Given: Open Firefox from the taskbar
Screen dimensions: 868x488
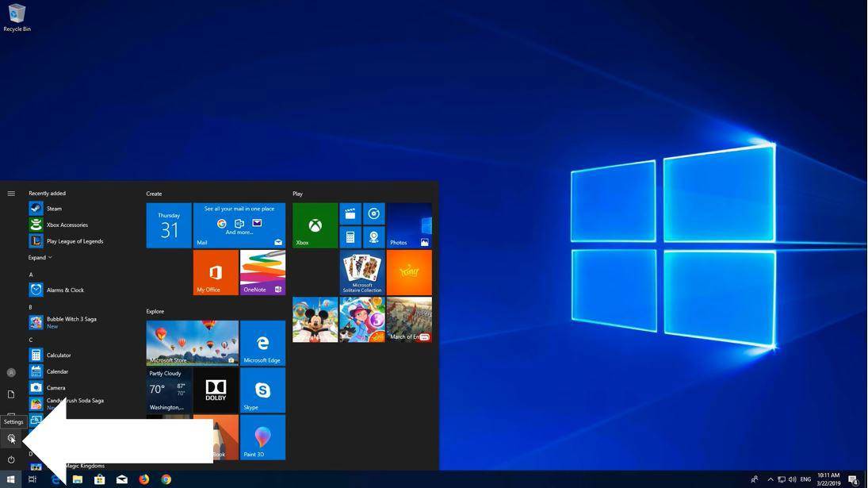Looking at the screenshot, I should (x=144, y=479).
